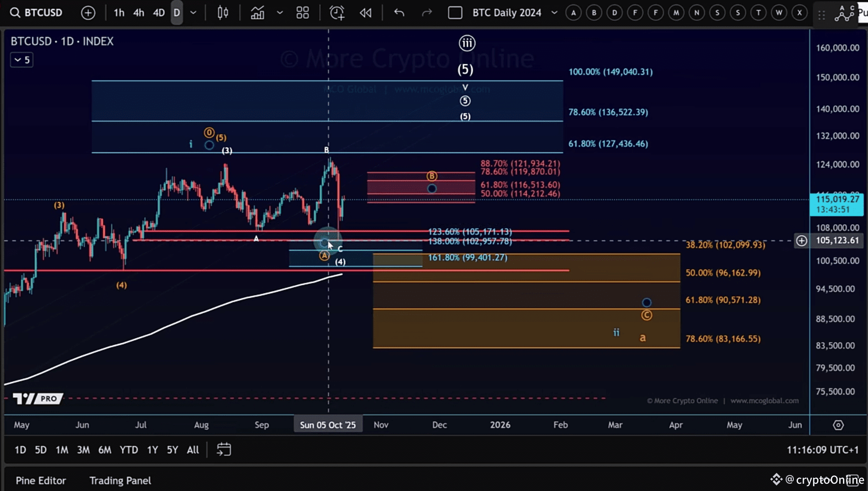The height and width of the screenshot is (491, 868).
Task: Open the Go to date calendar
Action: coord(224,450)
